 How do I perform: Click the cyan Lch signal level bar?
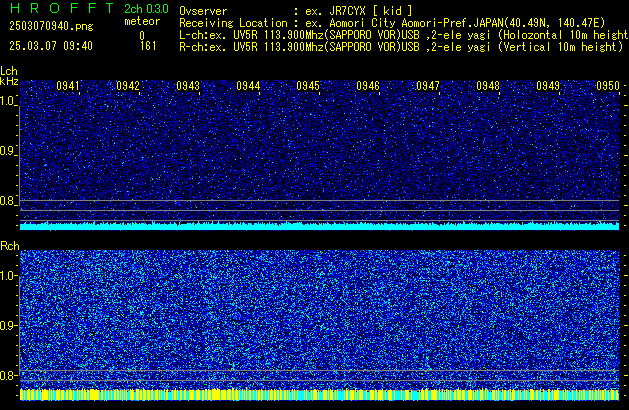point(319,226)
